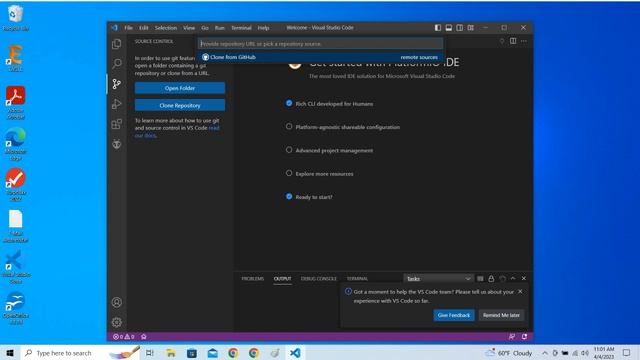Click the repository URL input field

[x=320, y=44]
